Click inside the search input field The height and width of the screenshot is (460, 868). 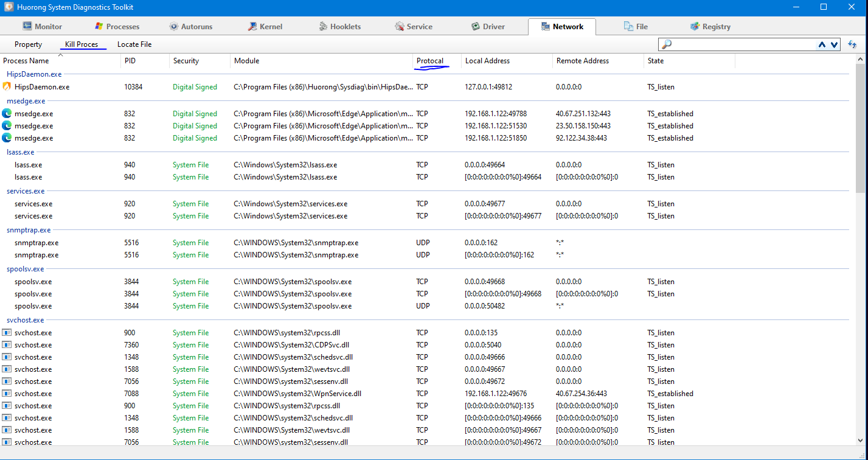click(x=742, y=44)
